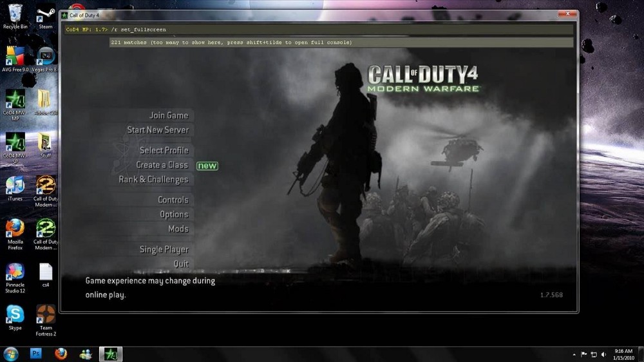Open the Pinnacle Studio 12 icon
Screen dimensions: 644x362
[x=15, y=278]
